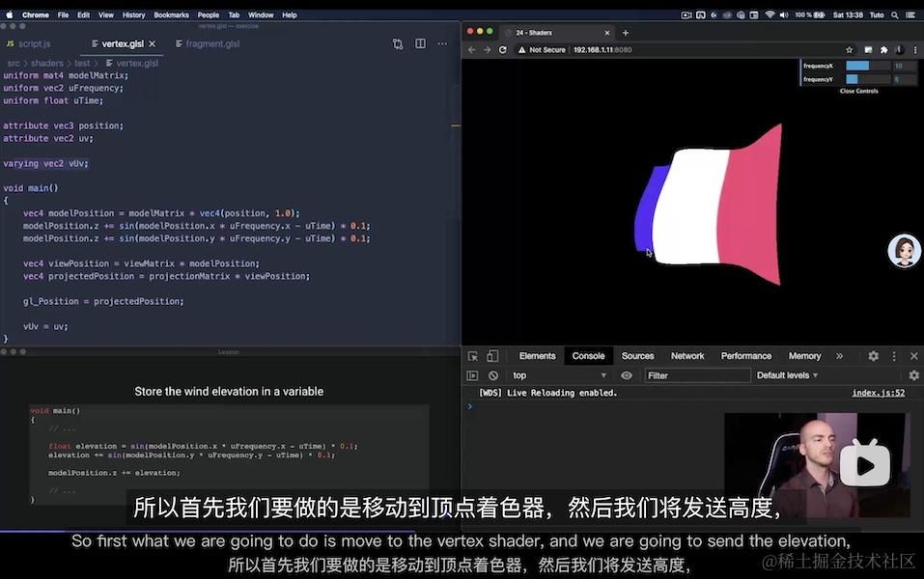Open the DevTools settings gear
The width and height of the screenshot is (924, 579).
(874, 356)
